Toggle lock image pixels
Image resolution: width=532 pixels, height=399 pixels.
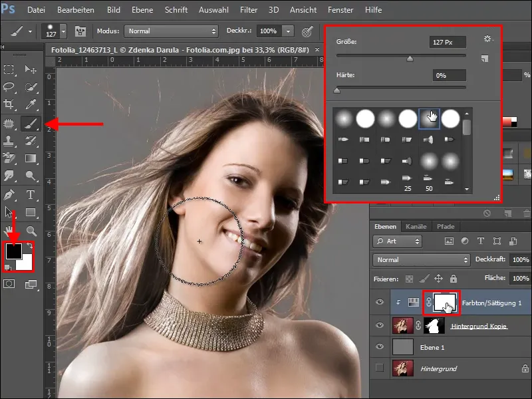point(424,279)
